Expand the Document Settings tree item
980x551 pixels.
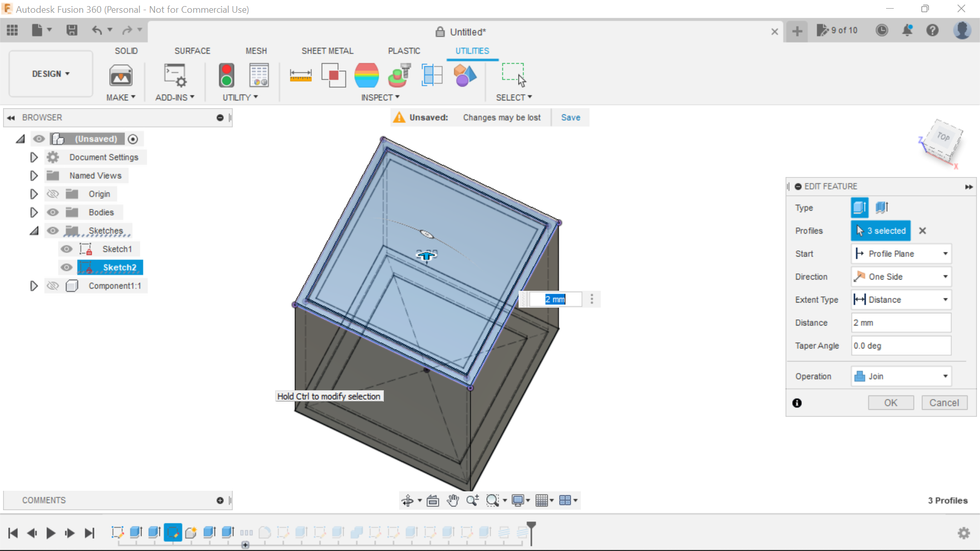(34, 157)
